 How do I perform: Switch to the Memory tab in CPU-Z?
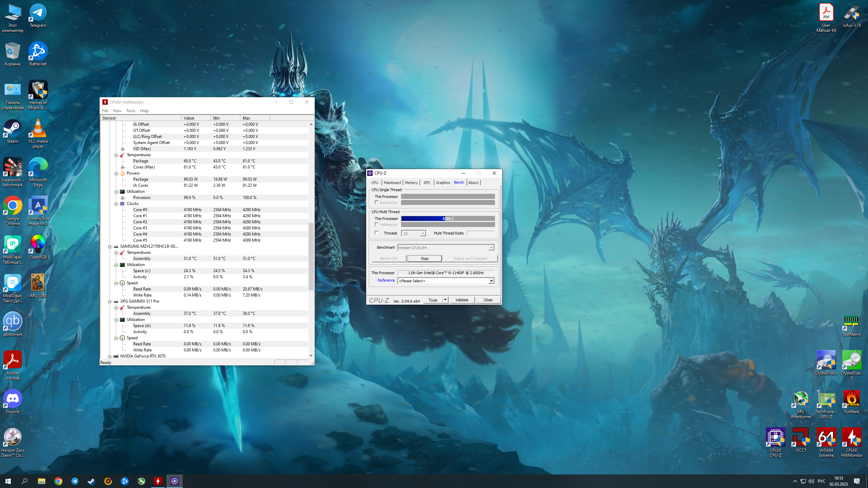[411, 182]
